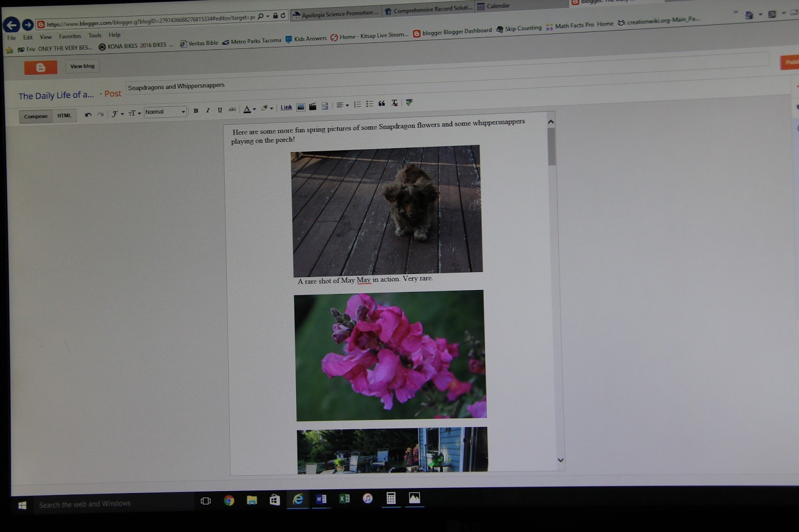Open Word from the taskbar
The image size is (799, 532).
pyautogui.click(x=321, y=499)
